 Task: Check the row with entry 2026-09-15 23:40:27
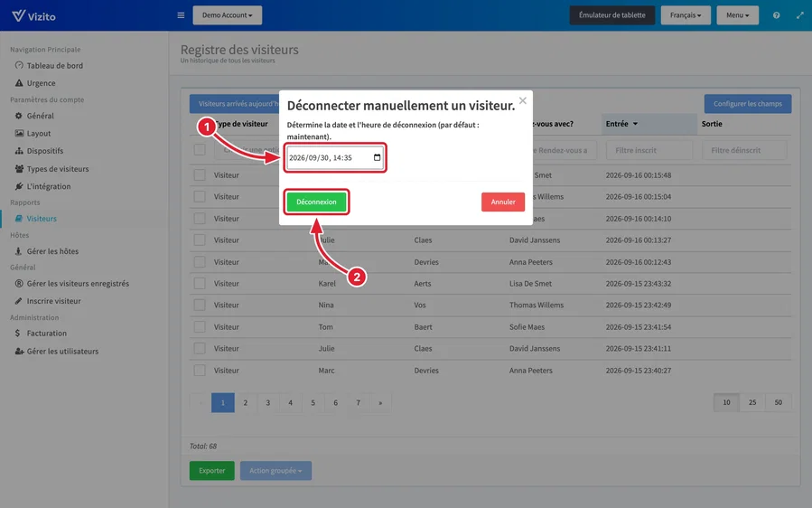[200, 370]
